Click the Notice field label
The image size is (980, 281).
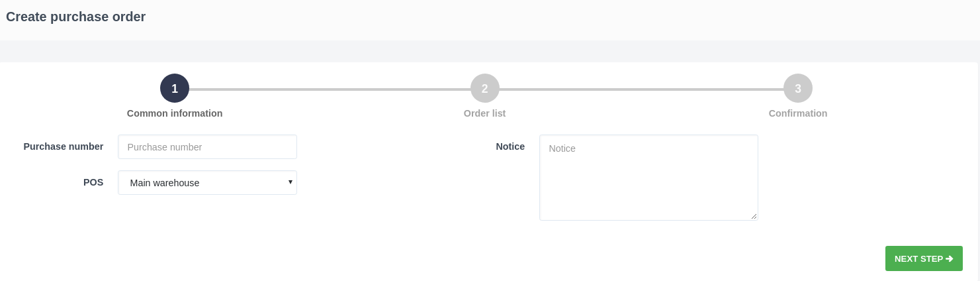coord(510,146)
